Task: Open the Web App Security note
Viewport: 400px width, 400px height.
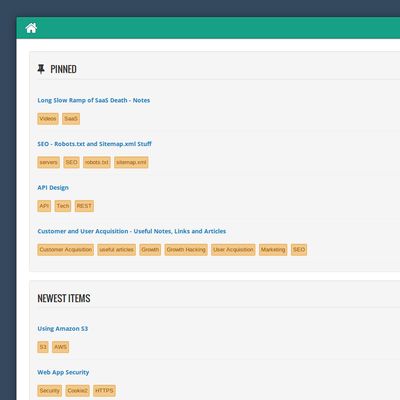Action: [63, 372]
